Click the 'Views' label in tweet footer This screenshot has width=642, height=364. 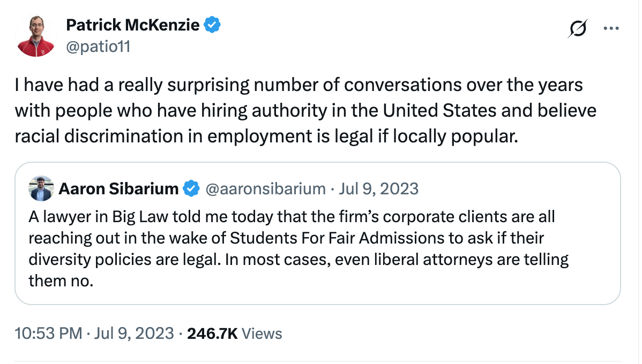(x=262, y=333)
